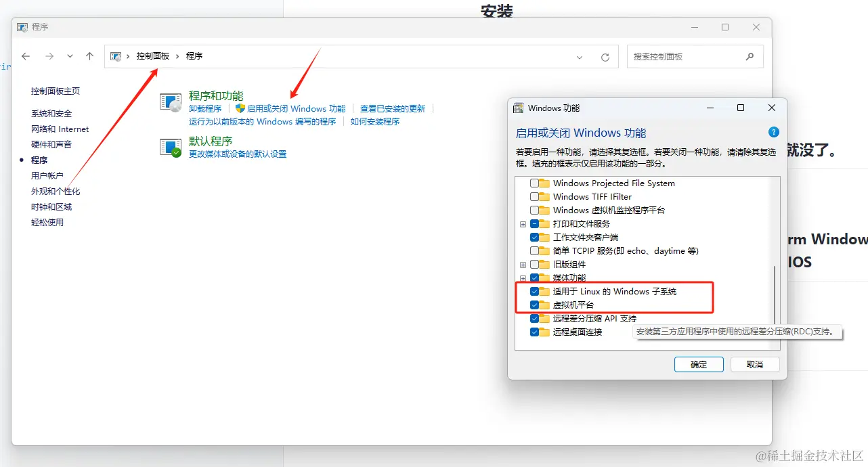Expand the 媒体功能 tree node

pos(523,278)
